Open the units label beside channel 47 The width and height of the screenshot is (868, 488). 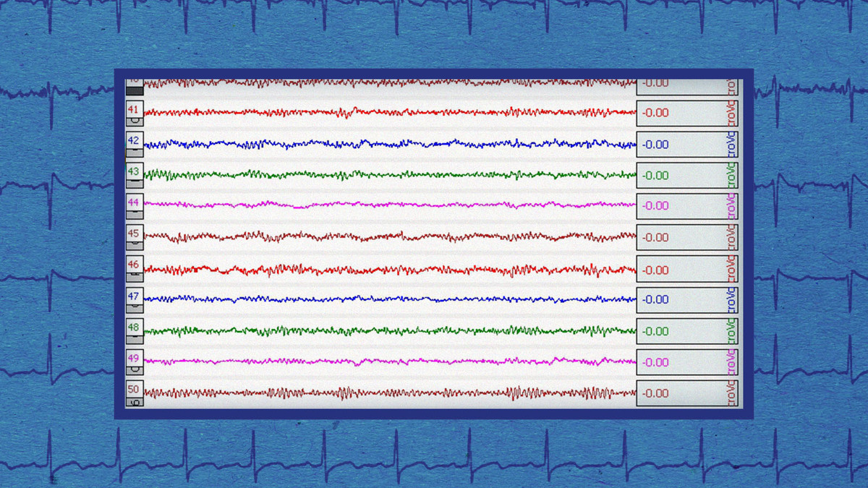pos(731,299)
